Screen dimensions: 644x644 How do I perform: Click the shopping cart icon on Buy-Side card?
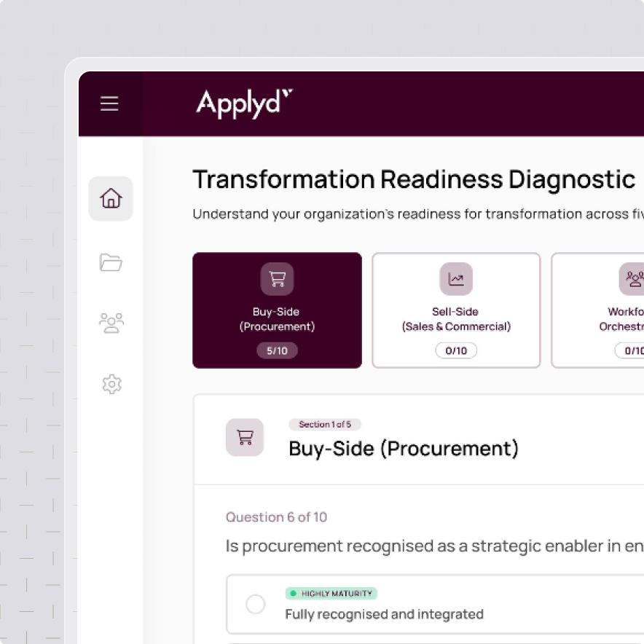(277, 278)
